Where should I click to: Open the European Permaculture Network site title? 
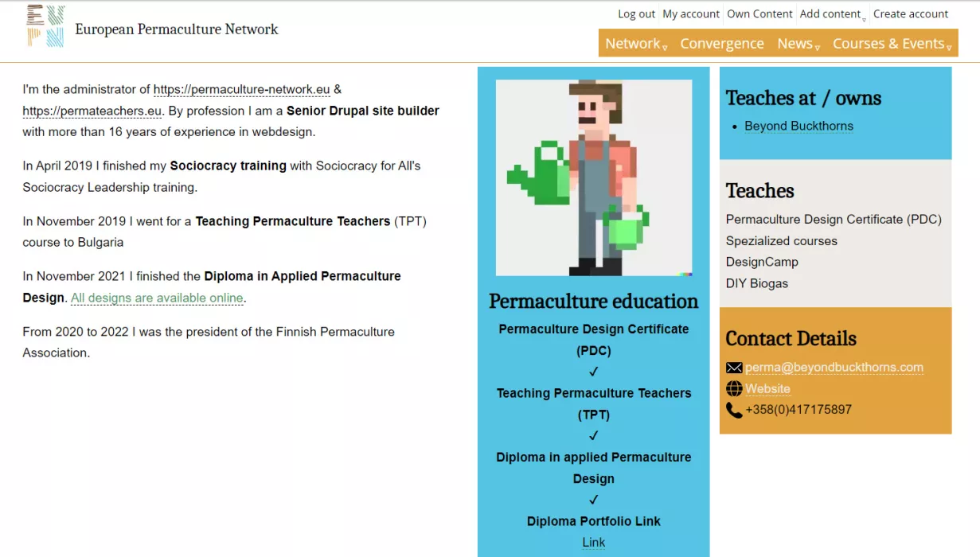click(177, 29)
